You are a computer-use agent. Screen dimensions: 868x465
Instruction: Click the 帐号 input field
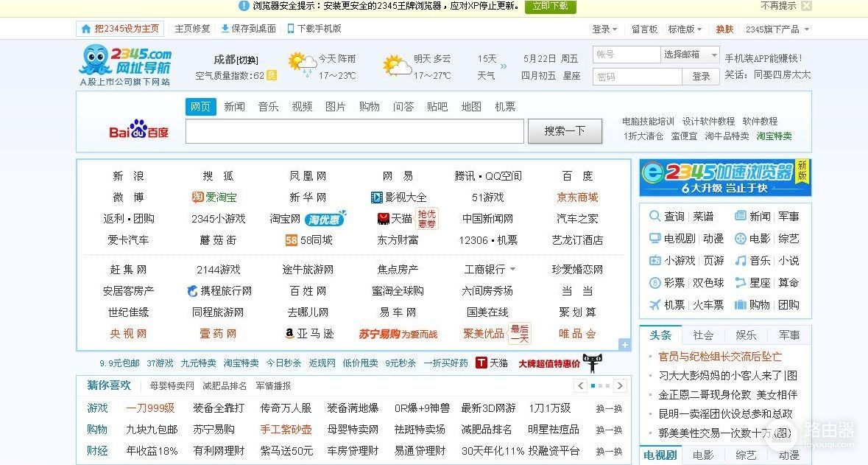click(627, 55)
